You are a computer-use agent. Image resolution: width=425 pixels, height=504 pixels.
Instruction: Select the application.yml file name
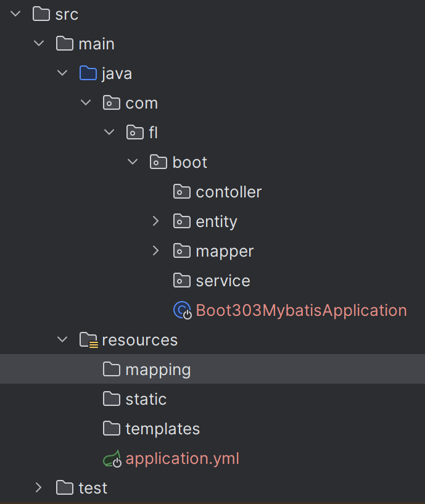coord(182,459)
